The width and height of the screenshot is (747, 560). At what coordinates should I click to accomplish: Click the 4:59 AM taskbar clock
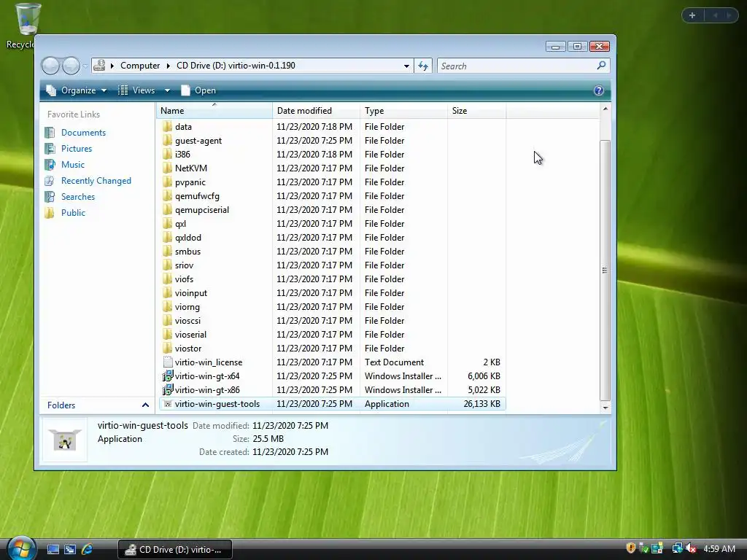(x=719, y=549)
